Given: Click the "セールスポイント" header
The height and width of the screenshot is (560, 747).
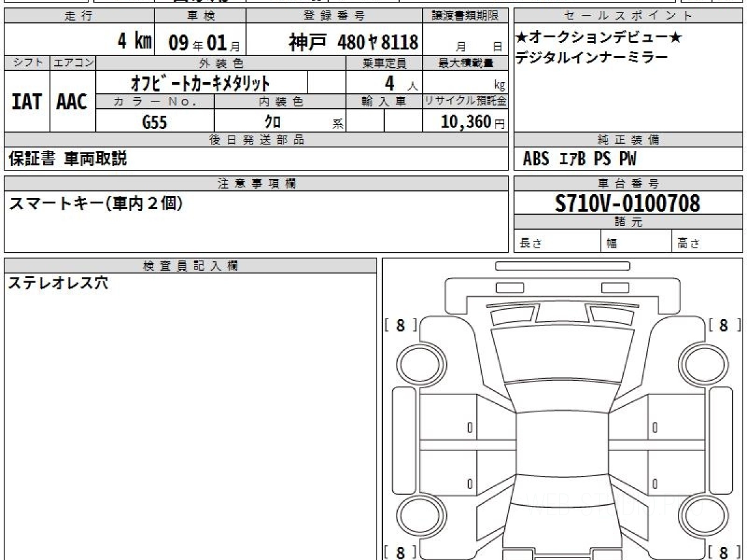Looking at the screenshot, I should click(x=628, y=16).
